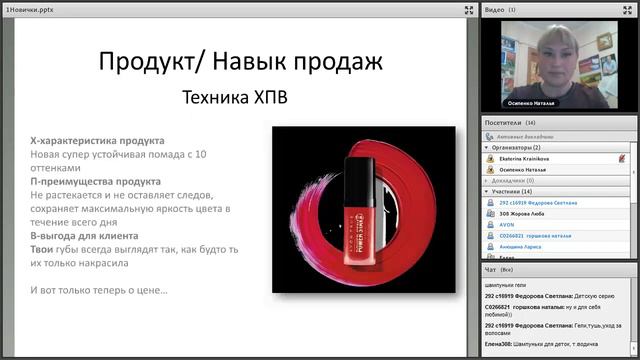Click slide subtitle 'Техника ХПВ'
640x360 pixels.
click(235, 97)
